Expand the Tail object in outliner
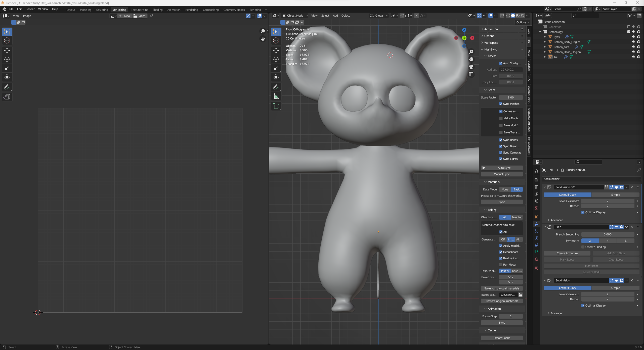Image resolution: width=644 pixels, height=350 pixels. 545,57
